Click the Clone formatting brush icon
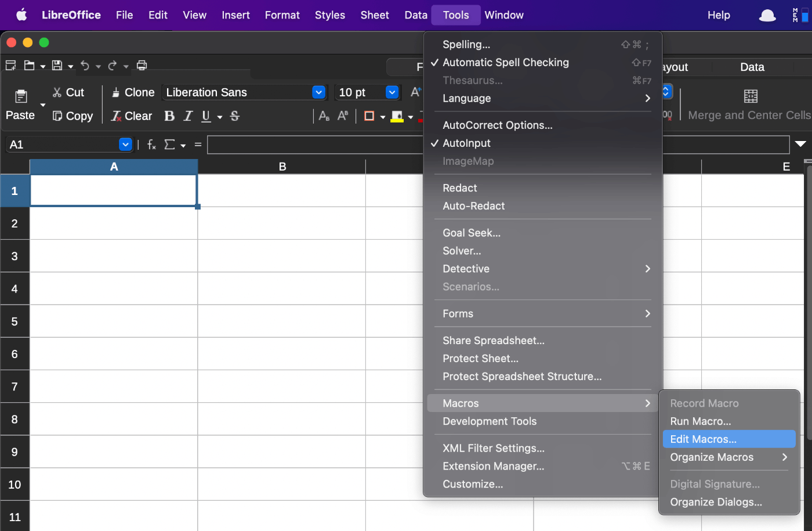Image resolution: width=812 pixels, height=531 pixels. 115,93
